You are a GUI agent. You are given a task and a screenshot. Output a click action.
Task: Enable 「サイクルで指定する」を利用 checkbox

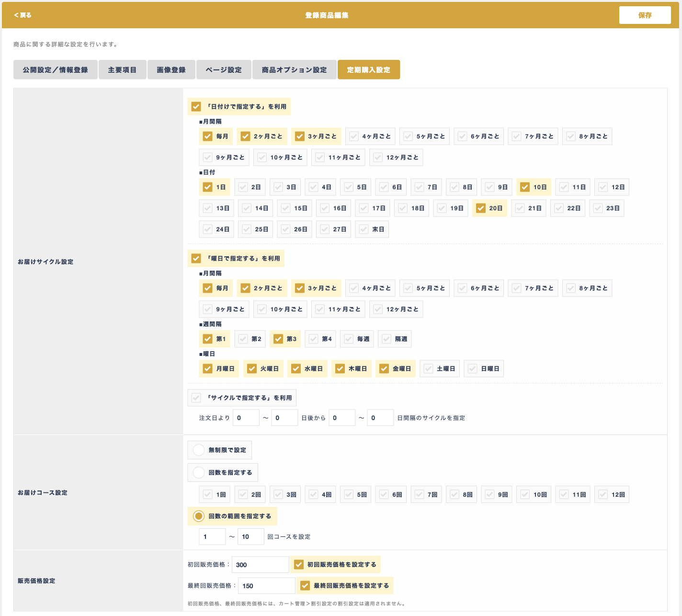(x=196, y=398)
